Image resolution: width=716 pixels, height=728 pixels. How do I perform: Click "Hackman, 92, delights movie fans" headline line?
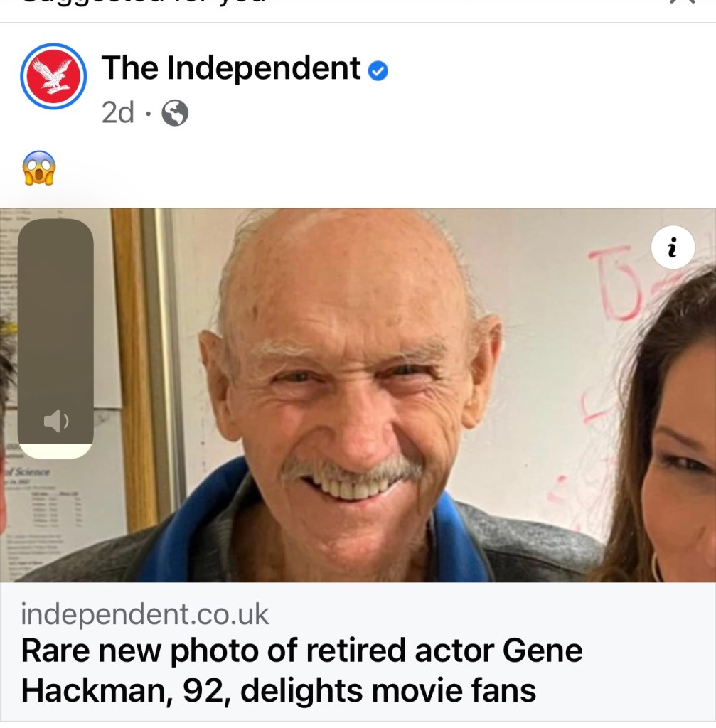click(278, 690)
